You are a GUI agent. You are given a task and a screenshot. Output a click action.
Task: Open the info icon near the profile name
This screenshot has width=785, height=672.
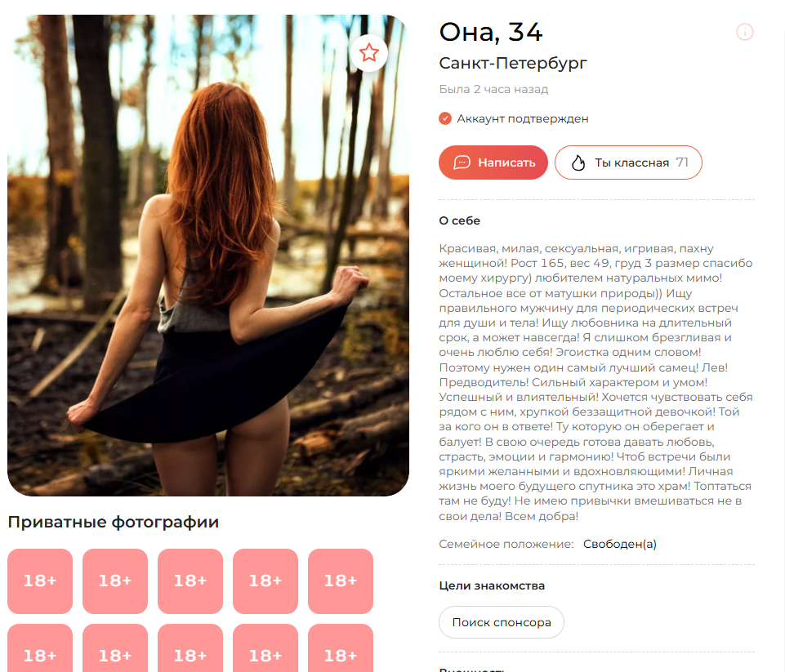pos(744,32)
